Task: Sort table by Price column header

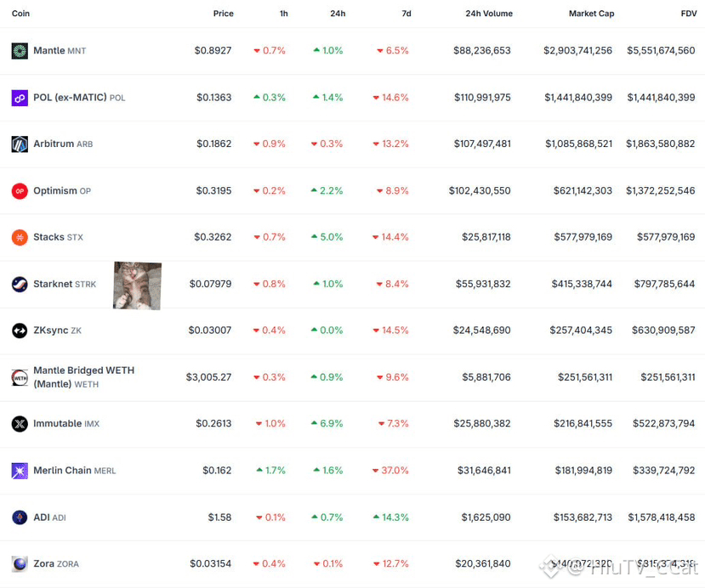Action: pos(223,14)
